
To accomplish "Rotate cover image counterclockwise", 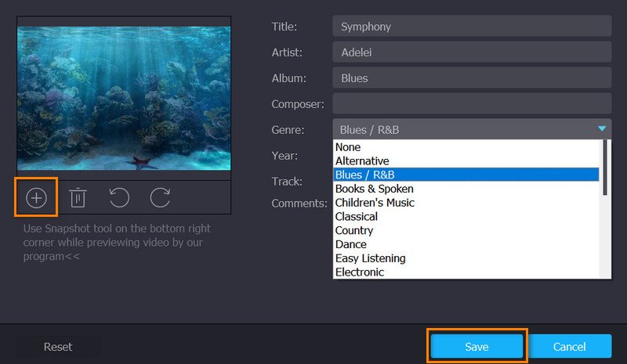I will click(x=119, y=198).
